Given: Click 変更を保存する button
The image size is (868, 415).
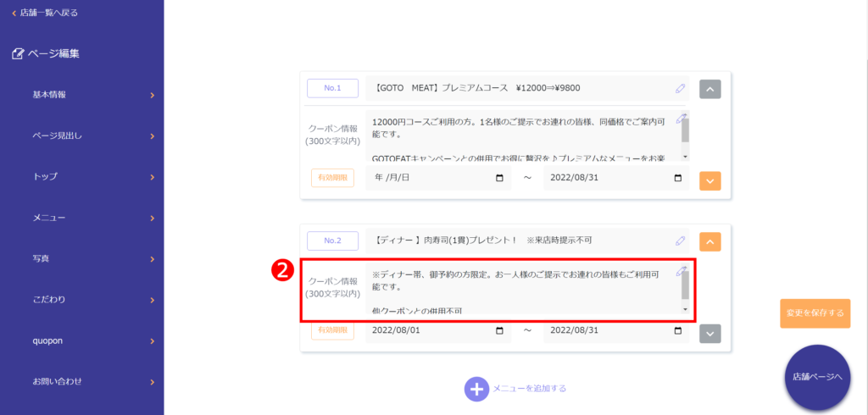Looking at the screenshot, I should tap(815, 313).
